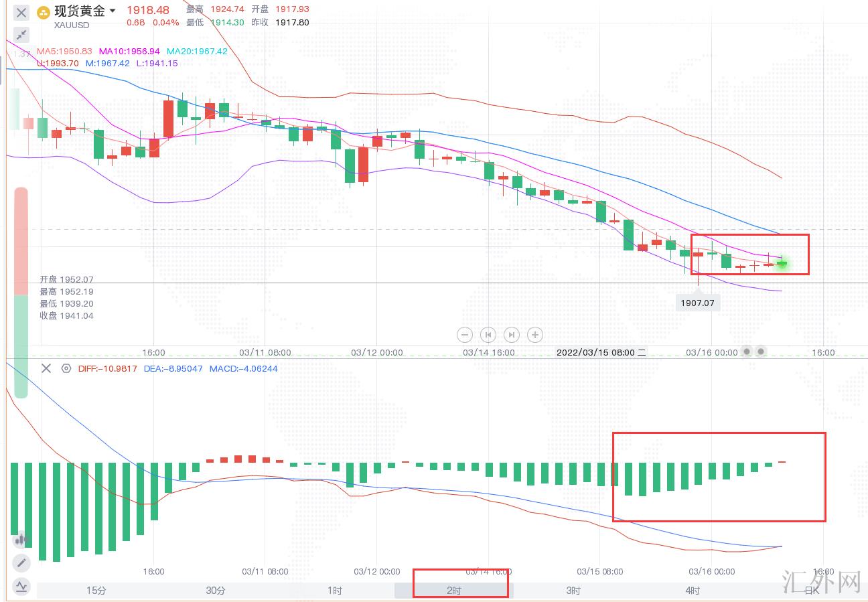This screenshot has width=868, height=602.
Task: Select the 3时 timeframe tab
Action: point(573,590)
